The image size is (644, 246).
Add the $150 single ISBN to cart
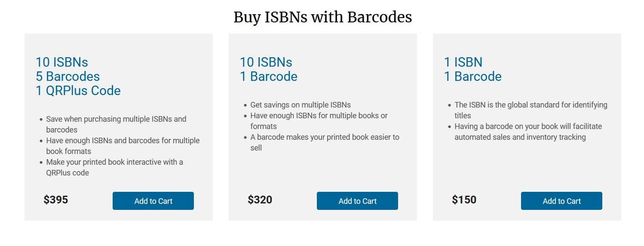point(561,201)
